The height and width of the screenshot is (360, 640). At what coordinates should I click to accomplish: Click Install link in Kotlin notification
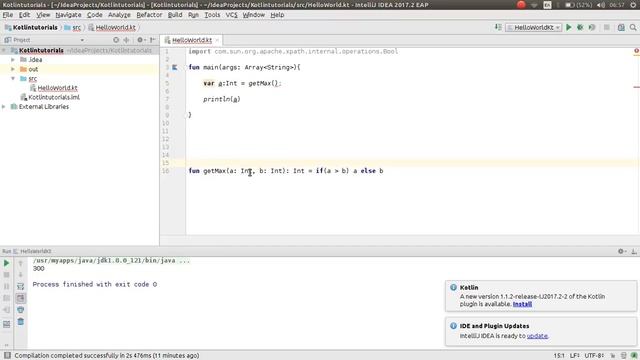[x=522, y=304]
